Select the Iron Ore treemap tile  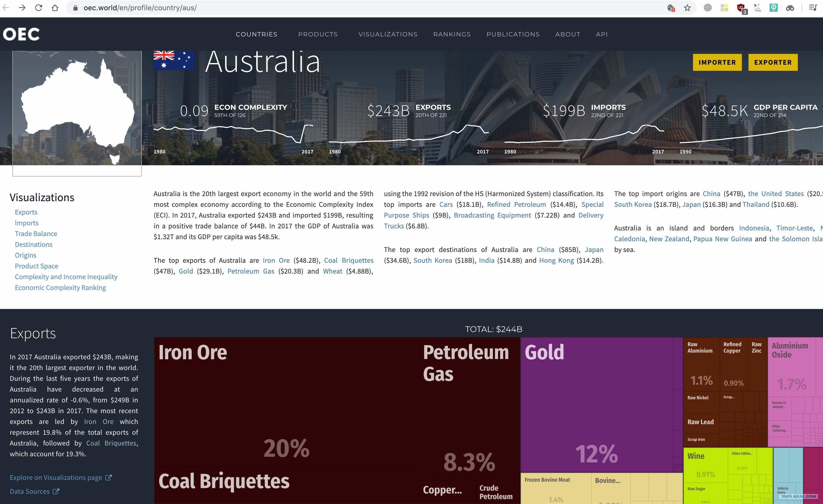287,402
